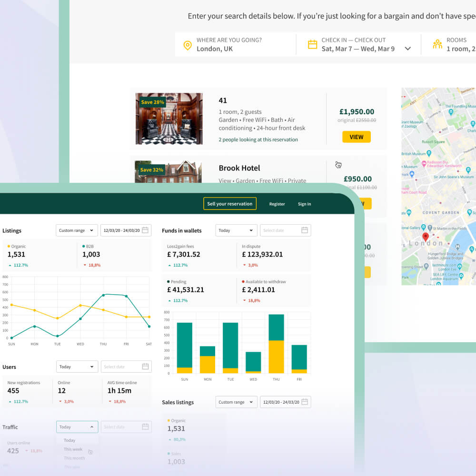Open Sales listings Custom range dropdown

tap(236, 402)
